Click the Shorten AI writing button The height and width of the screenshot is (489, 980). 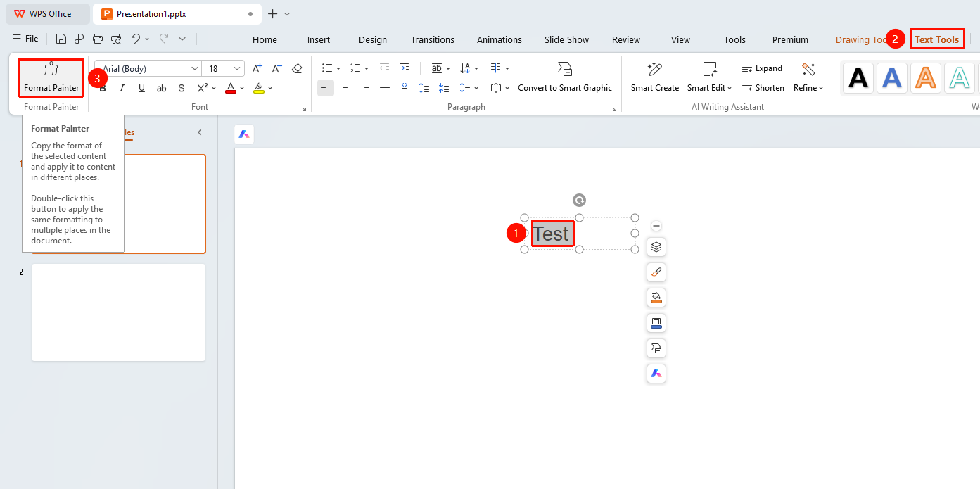coord(763,88)
